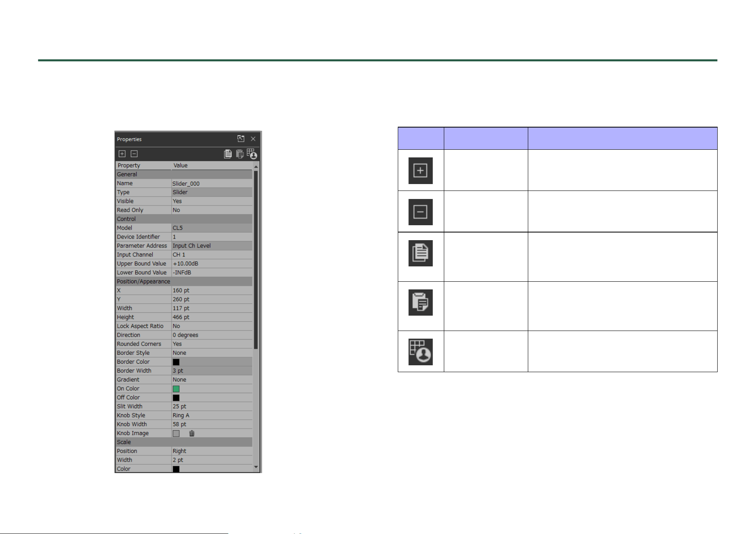This screenshot has height=534, width=756.
Task: Click the Paste icon in Properties panel toolbar
Action: (240, 154)
